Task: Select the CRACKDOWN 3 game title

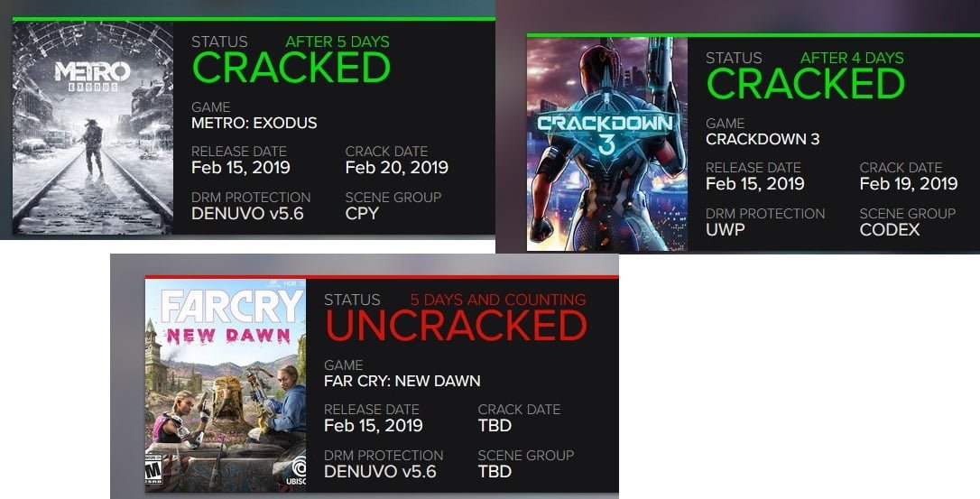Action: [x=763, y=139]
